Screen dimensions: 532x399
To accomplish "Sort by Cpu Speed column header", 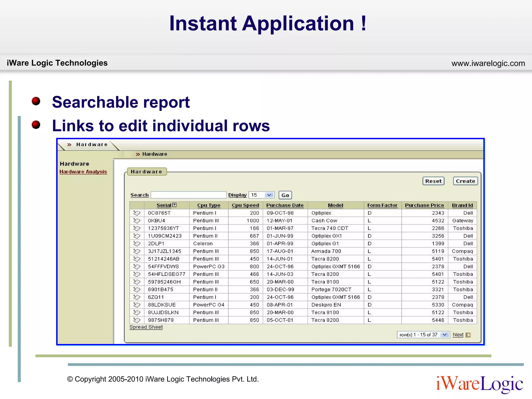I will (245, 205).
